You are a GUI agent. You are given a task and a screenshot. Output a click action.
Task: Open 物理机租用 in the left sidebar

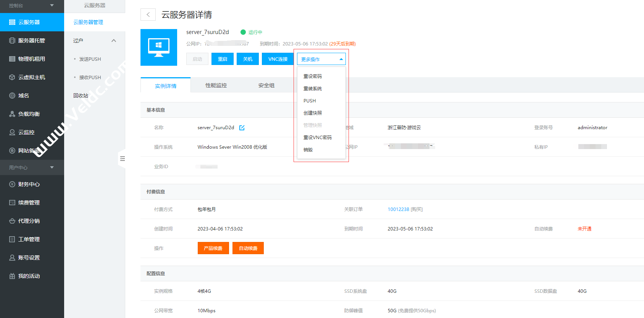pyautogui.click(x=32, y=59)
